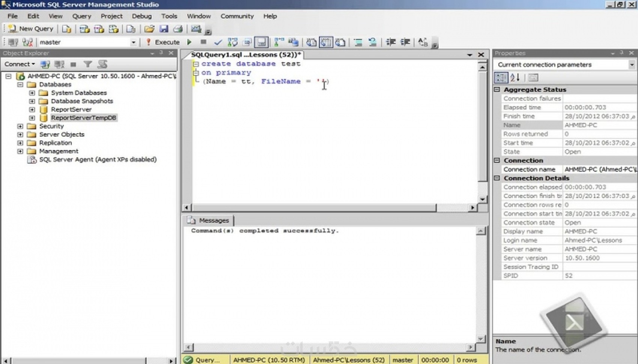Select the ReportServerTempDB database
Image resolution: width=638 pixels, height=364 pixels.
pyautogui.click(x=83, y=118)
